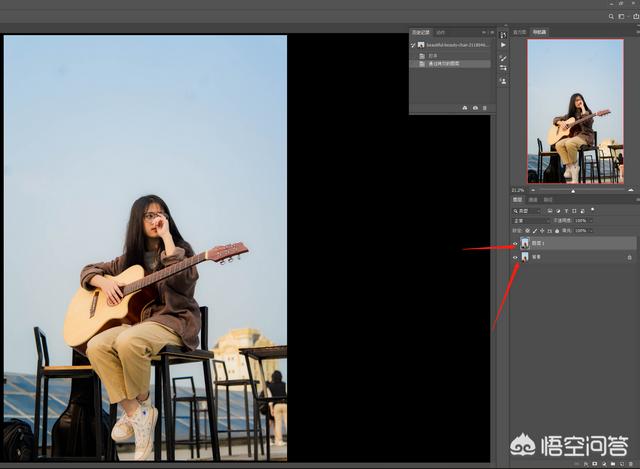
Task: Switch to 图层 tab
Action: [518, 200]
